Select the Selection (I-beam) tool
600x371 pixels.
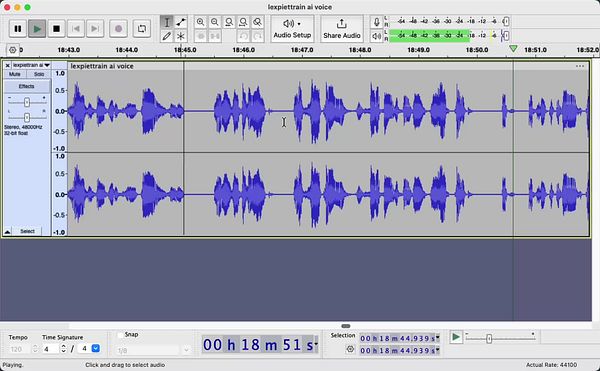coord(166,22)
